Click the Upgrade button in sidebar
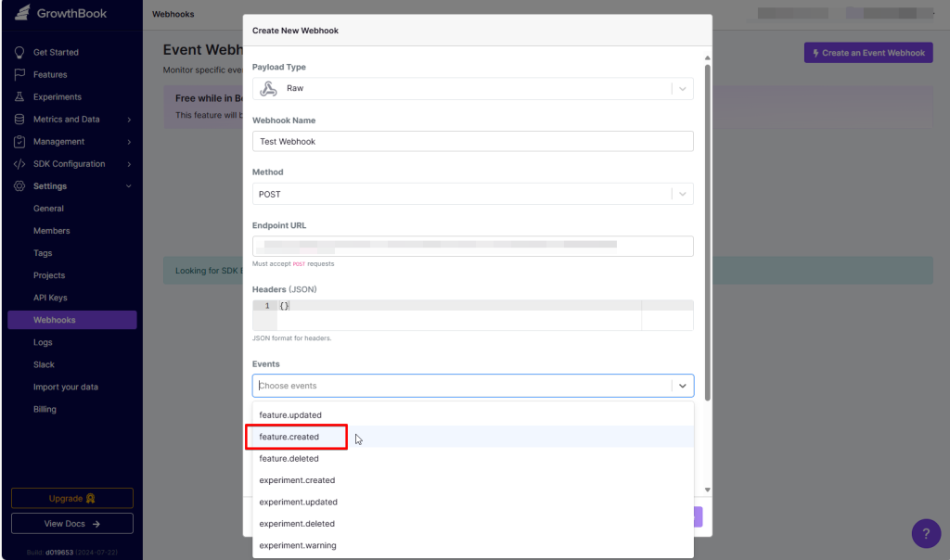 pyautogui.click(x=72, y=498)
